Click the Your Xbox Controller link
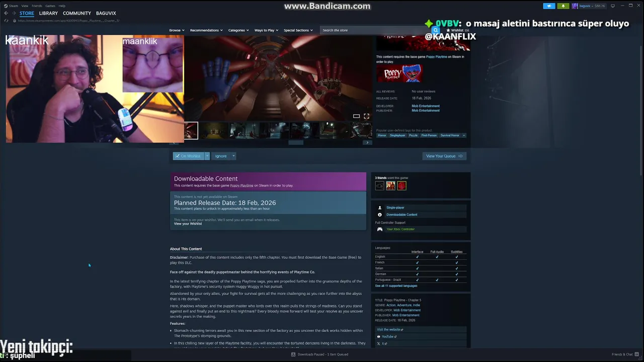The width and height of the screenshot is (644, 362). (x=400, y=229)
